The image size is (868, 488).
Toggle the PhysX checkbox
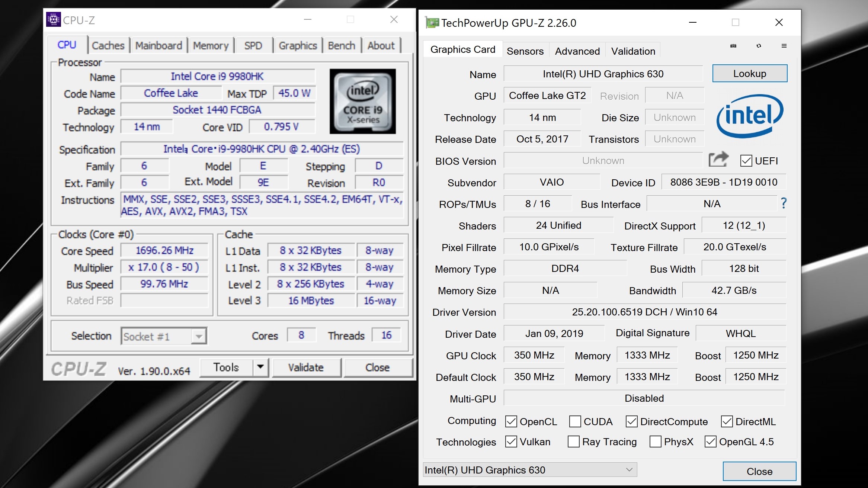[x=655, y=442]
